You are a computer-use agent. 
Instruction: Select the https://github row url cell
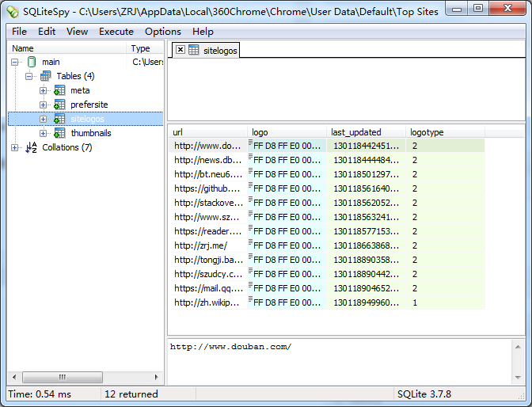[207, 188]
